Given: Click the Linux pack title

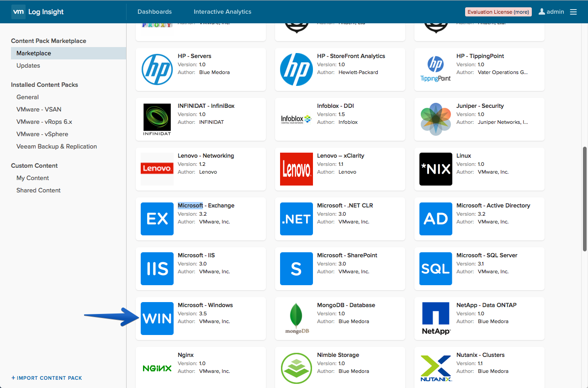Looking at the screenshot, I should pyautogui.click(x=464, y=156).
